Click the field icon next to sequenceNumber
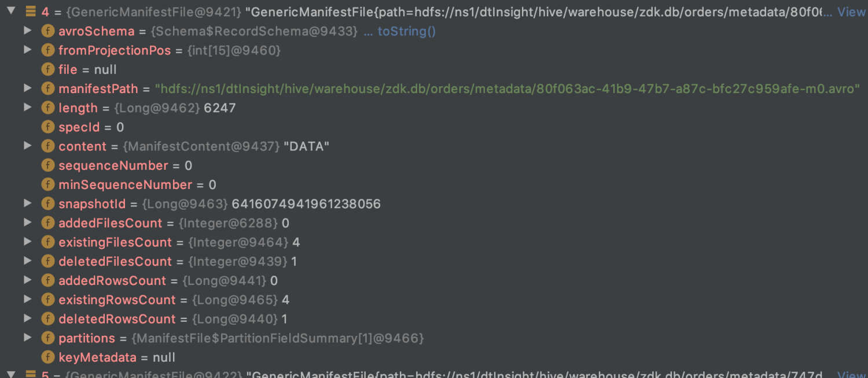This screenshot has height=378, width=868. click(48, 165)
